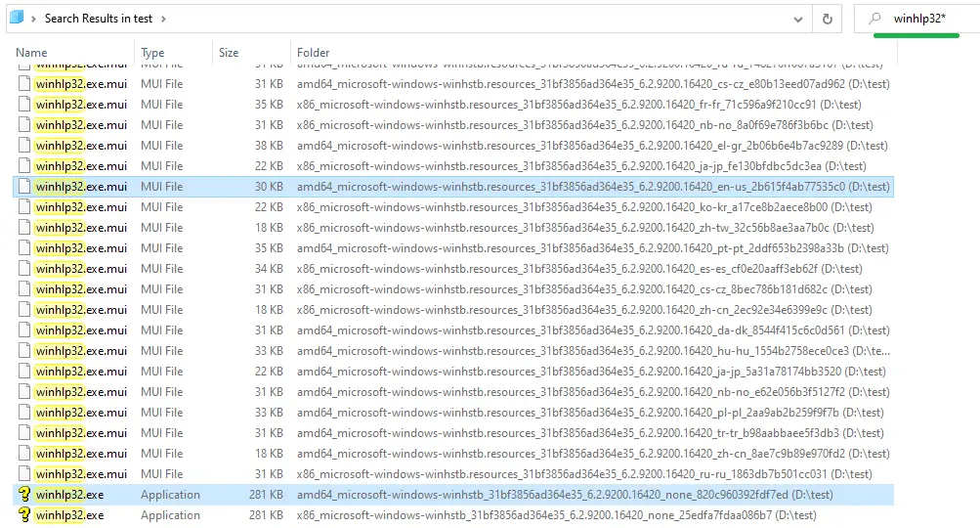The image size is (980, 528).
Task: Expand the chevron after "Search Results in test"
Action: (x=162, y=19)
